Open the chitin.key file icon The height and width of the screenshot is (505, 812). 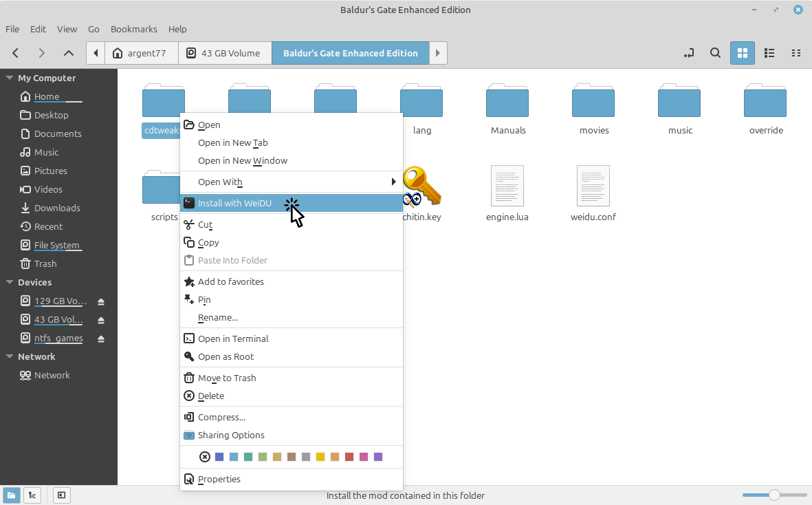pos(422,187)
